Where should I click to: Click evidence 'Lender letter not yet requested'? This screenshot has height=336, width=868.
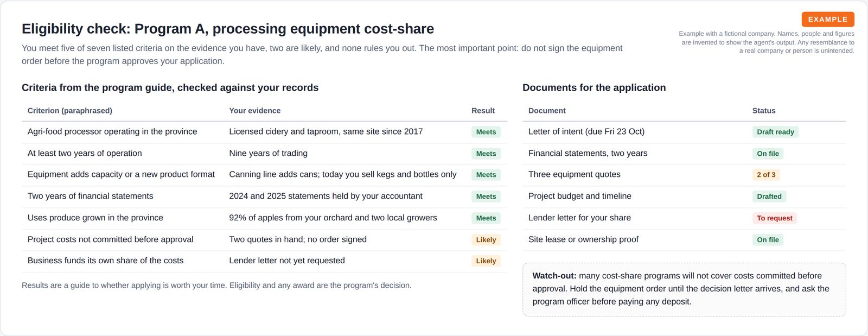click(287, 261)
